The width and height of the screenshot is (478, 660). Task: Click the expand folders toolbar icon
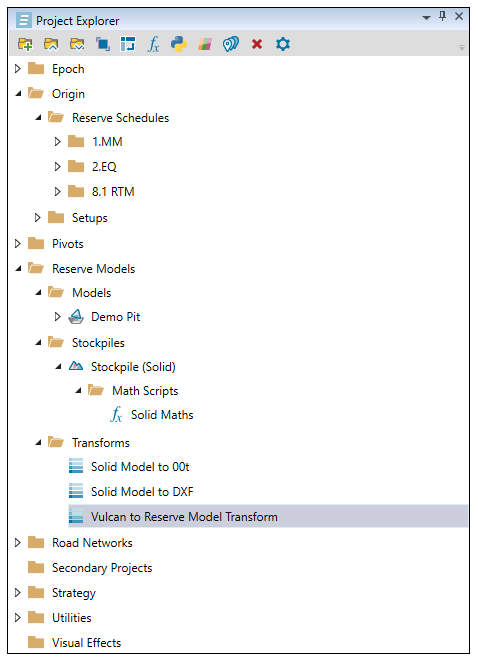point(77,44)
